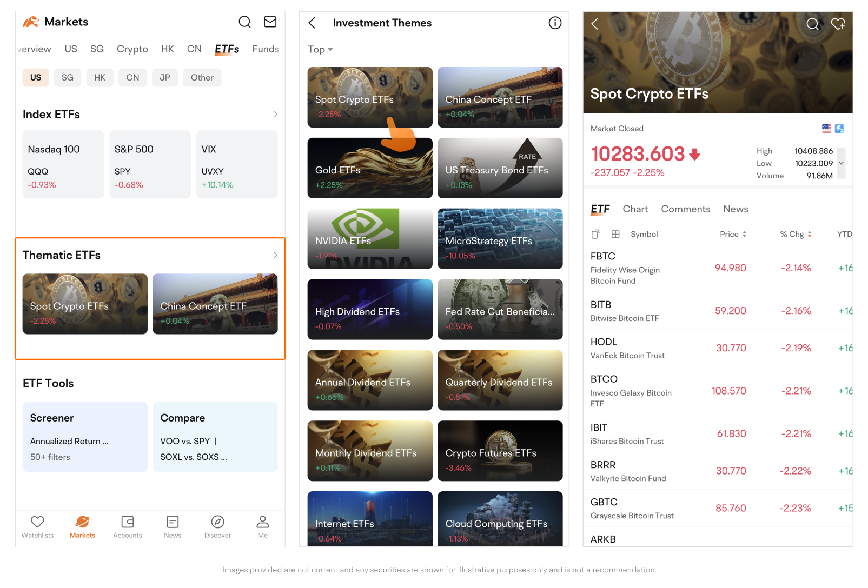Screen dimensions: 868x588
Task: Sort list by % Chg column
Action: click(796, 235)
